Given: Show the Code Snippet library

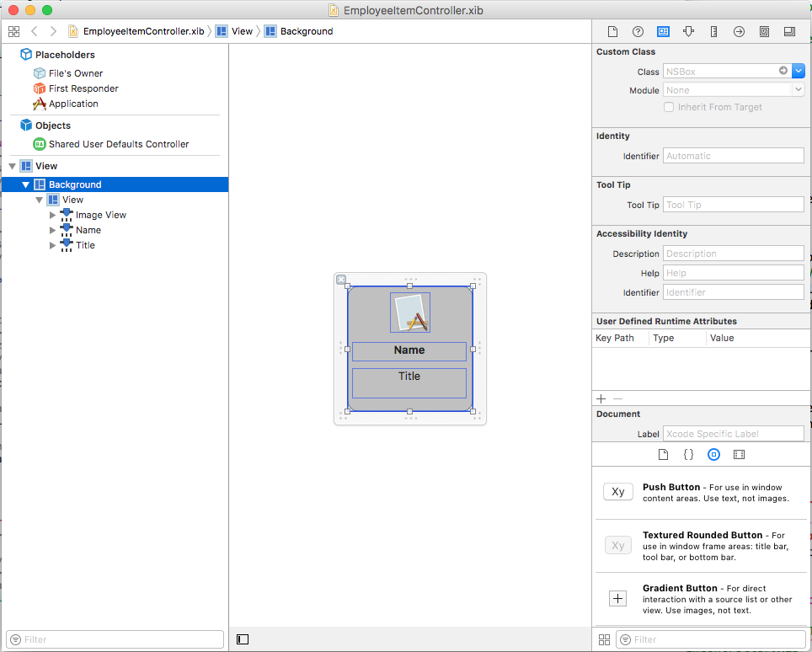Looking at the screenshot, I should point(688,455).
